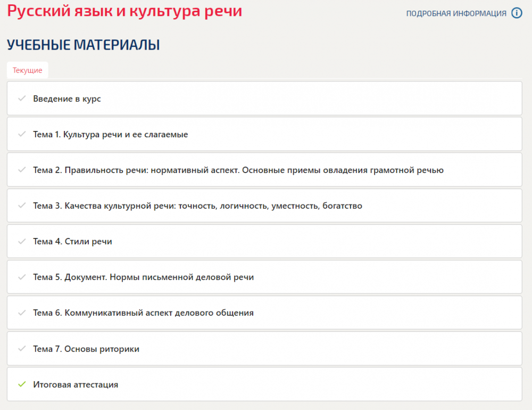Expand Тема 2. Правильность речи row

[264, 170]
